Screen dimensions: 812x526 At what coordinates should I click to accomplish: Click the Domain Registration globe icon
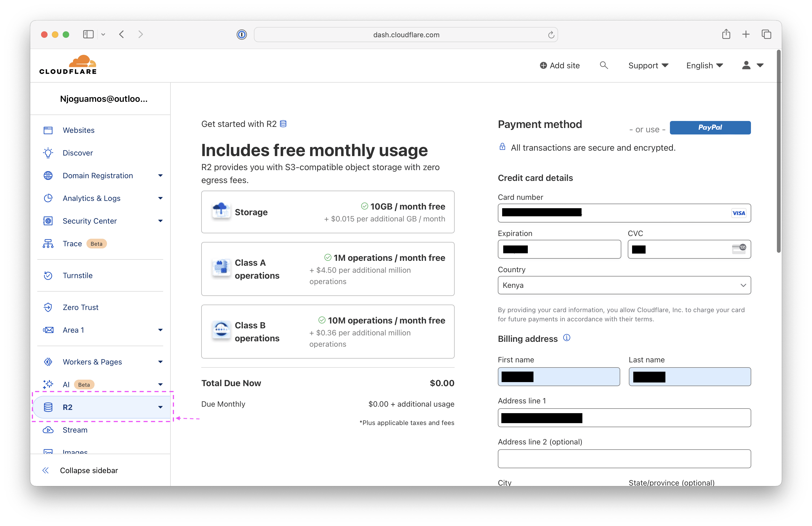coord(49,176)
